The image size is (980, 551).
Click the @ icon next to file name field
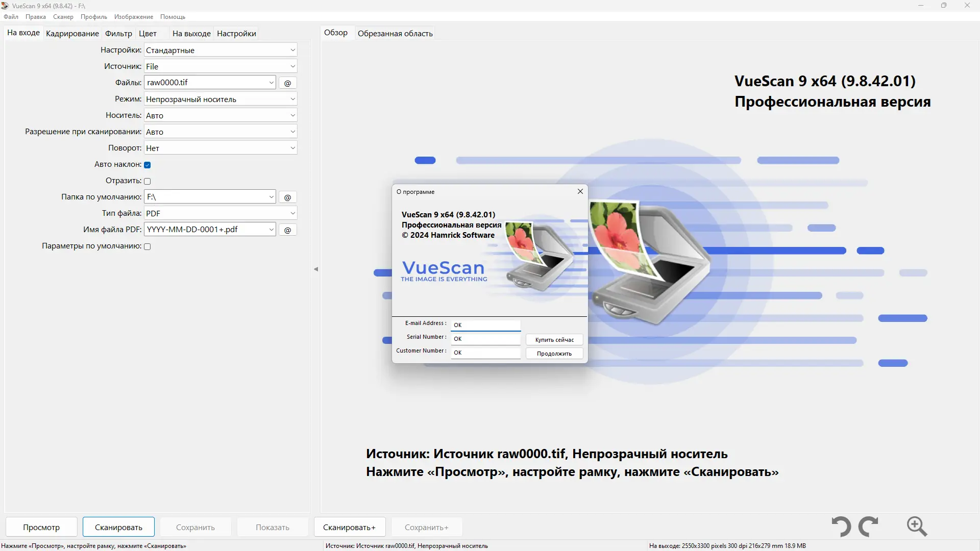(287, 82)
